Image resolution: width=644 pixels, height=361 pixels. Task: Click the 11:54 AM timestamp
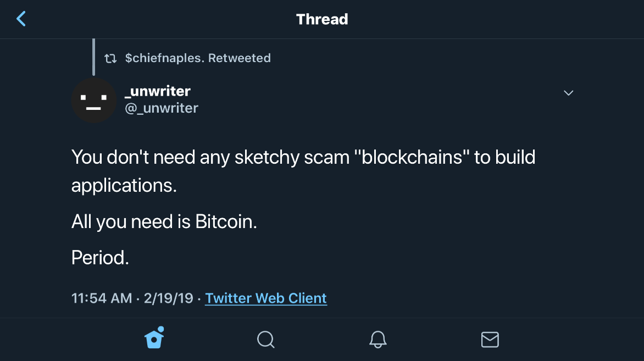click(102, 298)
